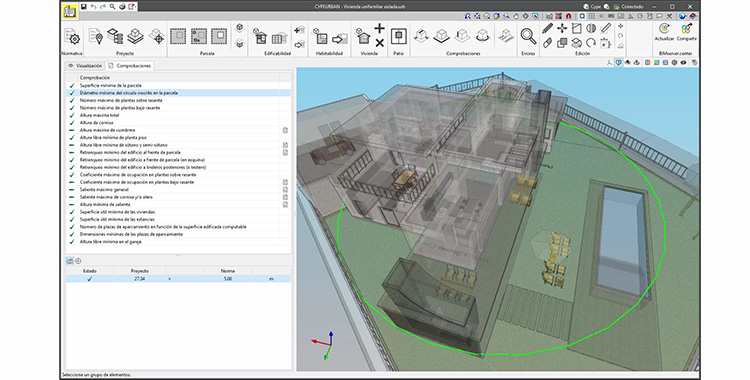Select 'Superficie útil mínima de las viviendas'
Viewport: 750px width, 380px height.
point(178,212)
